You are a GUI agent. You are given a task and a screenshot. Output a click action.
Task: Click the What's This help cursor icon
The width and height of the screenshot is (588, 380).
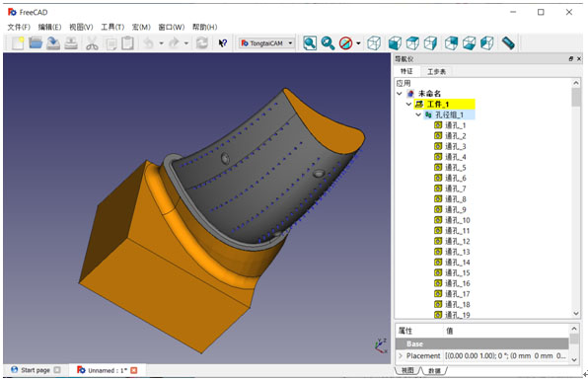pos(223,43)
